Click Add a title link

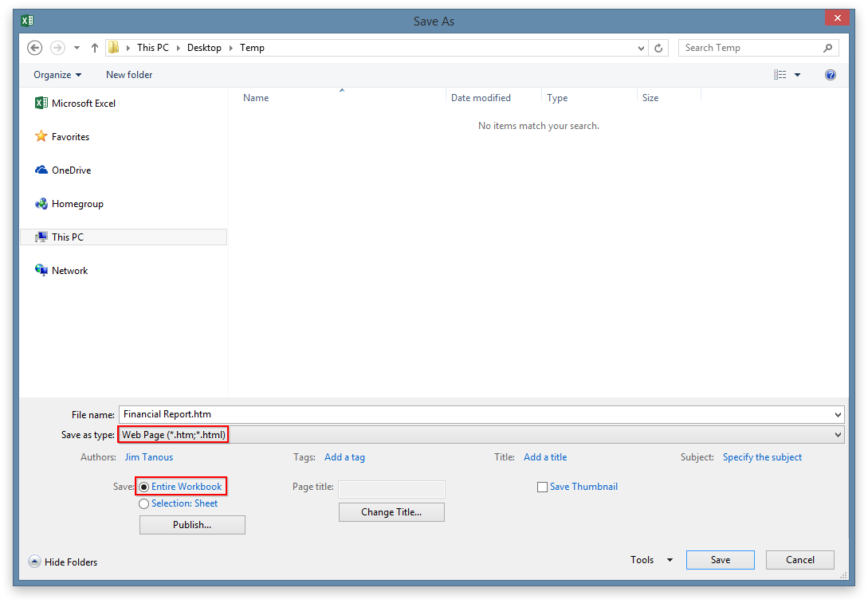(545, 457)
